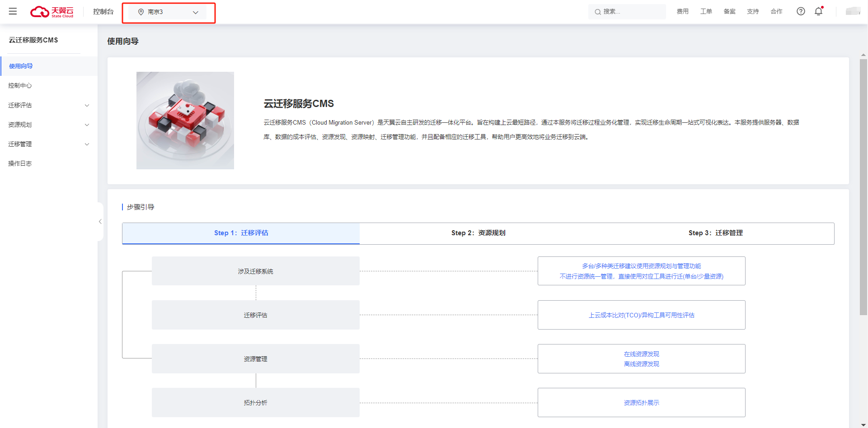Open the hamburger navigation menu
This screenshot has width=868, height=428.
coord(13,11)
